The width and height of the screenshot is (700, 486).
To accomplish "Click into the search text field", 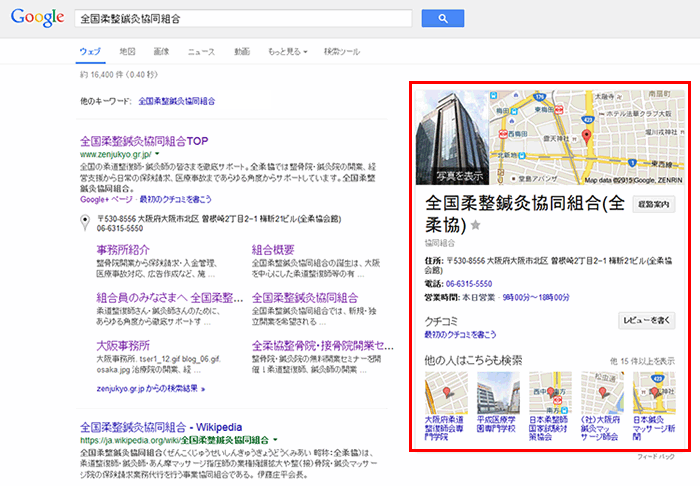I will (240, 19).
